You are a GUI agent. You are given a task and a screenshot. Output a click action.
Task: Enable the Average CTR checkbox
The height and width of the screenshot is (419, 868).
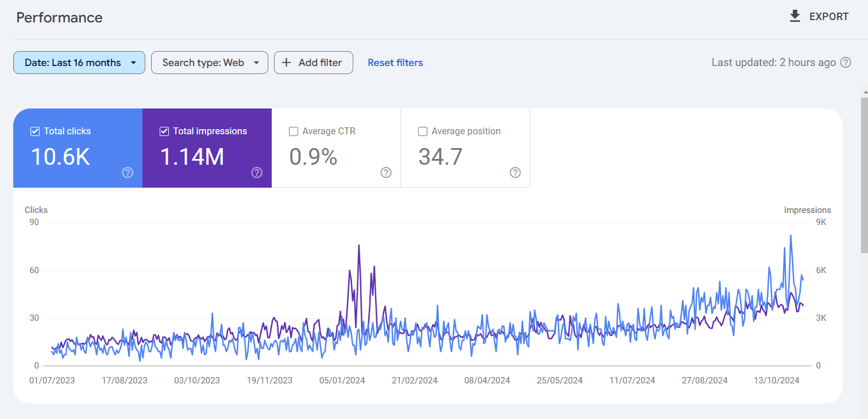[x=294, y=131]
